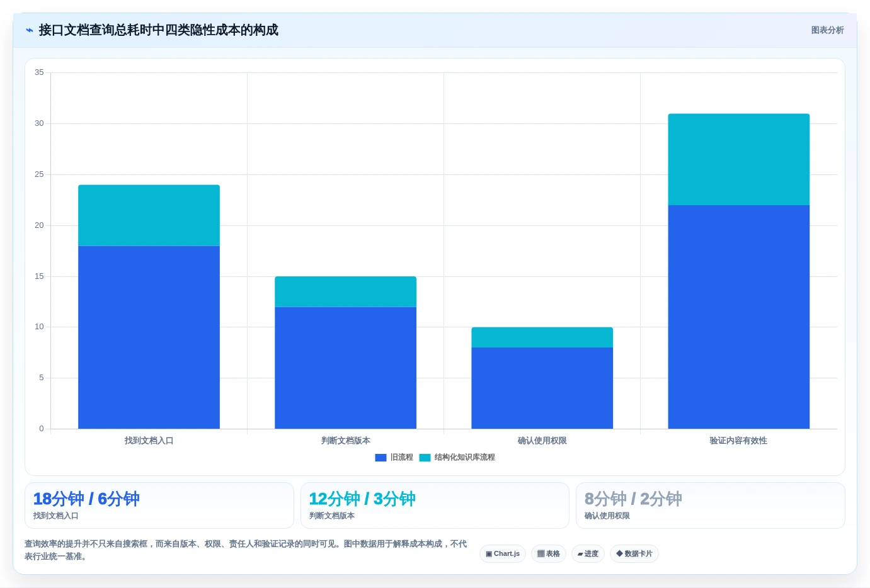This screenshot has width=870, height=588.
Task: Toggle the 结构化知识库流程 legend color box
Action: [x=425, y=458]
